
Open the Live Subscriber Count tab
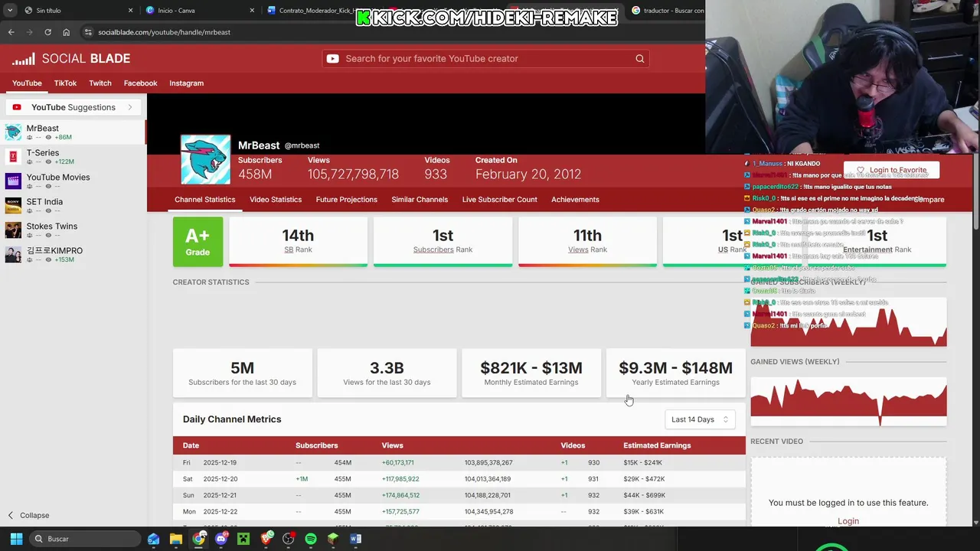click(x=500, y=200)
